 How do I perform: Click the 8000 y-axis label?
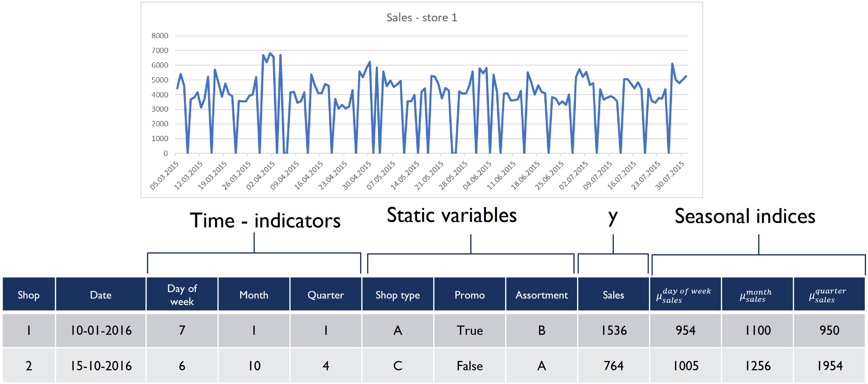point(160,36)
